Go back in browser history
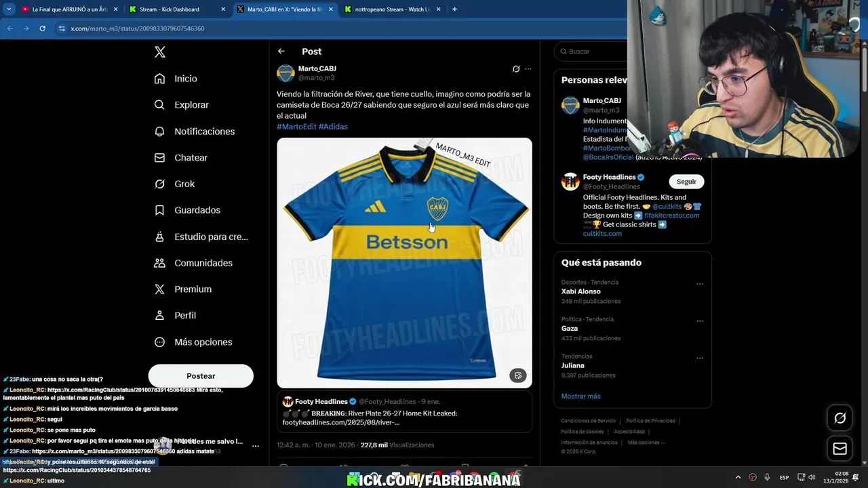This screenshot has height=488, width=868. pos(9,28)
